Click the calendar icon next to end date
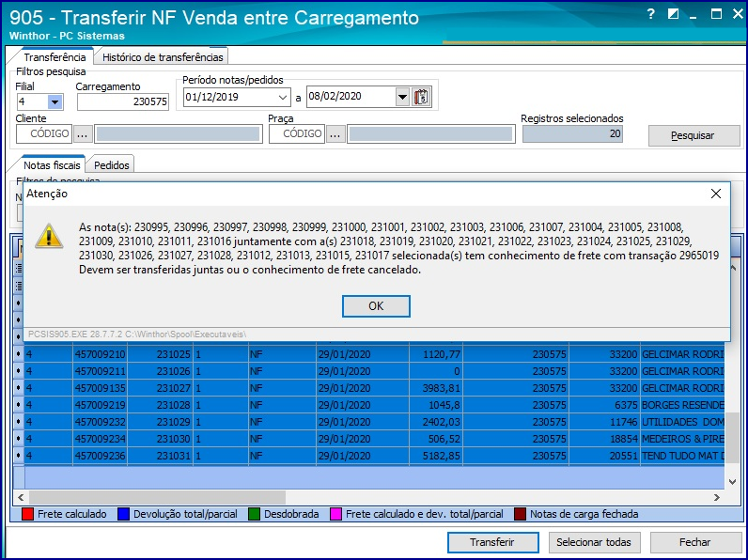748x560 pixels. click(x=422, y=97)
